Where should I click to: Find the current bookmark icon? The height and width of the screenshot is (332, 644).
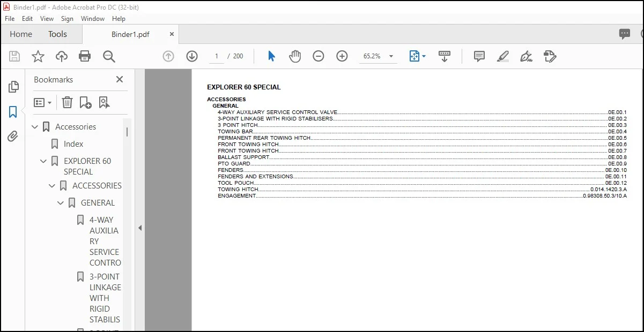[x=104, y=102]
